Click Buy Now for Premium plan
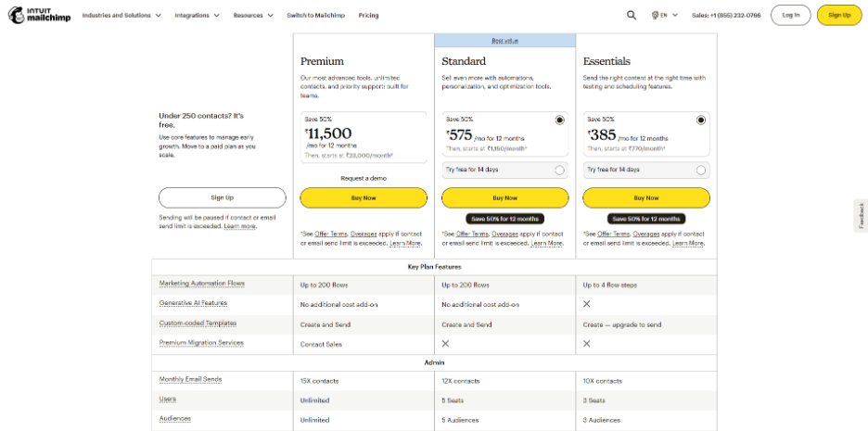 364,197
